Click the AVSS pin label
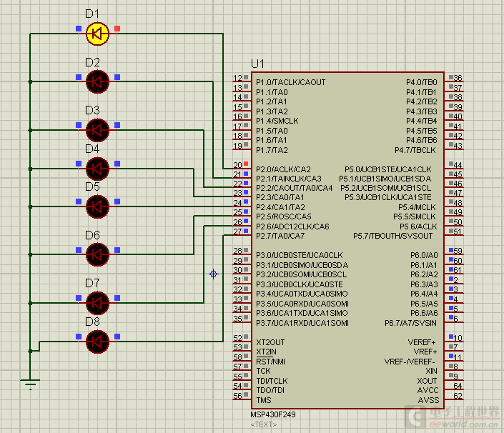This screenshot has width=504, height=433. point(428,400)
